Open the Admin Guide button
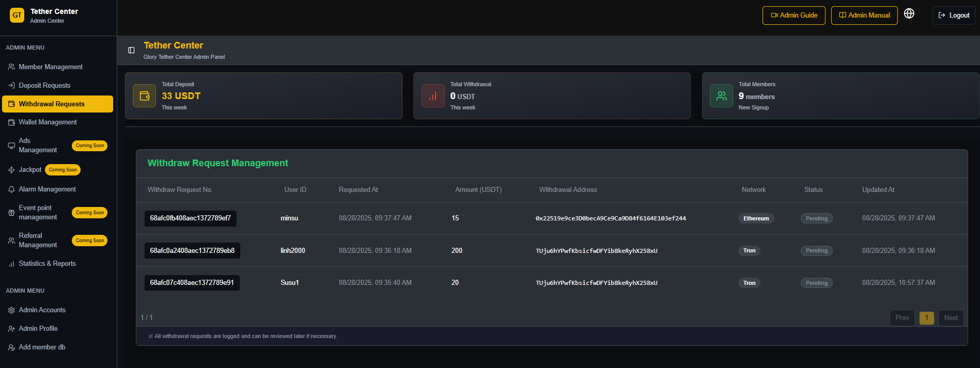Screen dimensions: 980x368 click(x=794, y=15)
